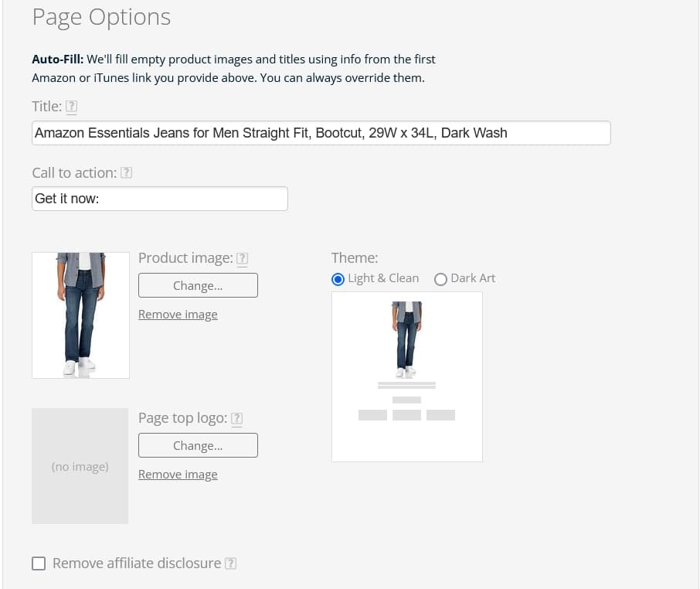Remove the product image via link
The image size is (700, 589).
178,315
